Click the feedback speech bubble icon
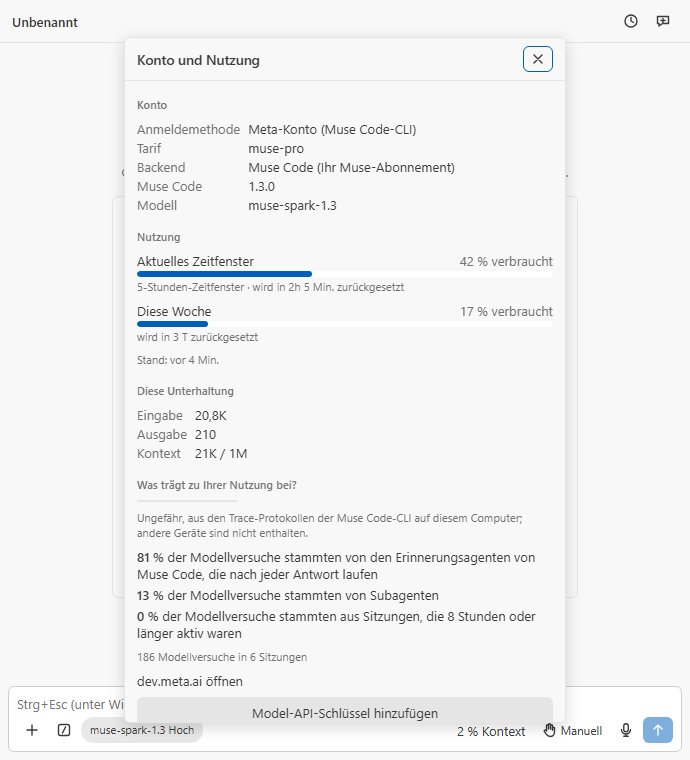 coord(662,21)
